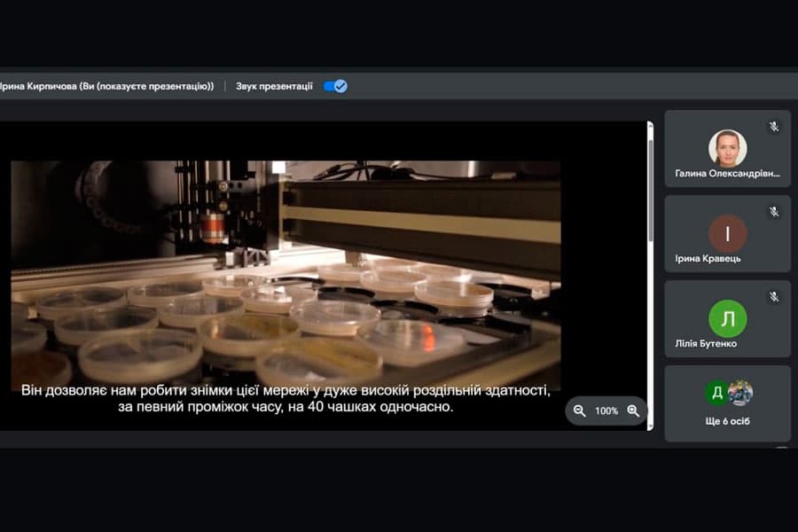Screen dimensions: 798x532
Task: Click the Лілія Бутенко name label
Action: (x=706, y=344)
